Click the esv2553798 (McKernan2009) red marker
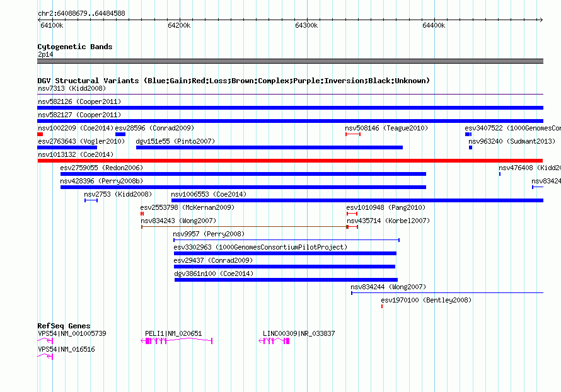Image resolution: width=561 pixels, height=392 pixels. (x=142, y=214)
